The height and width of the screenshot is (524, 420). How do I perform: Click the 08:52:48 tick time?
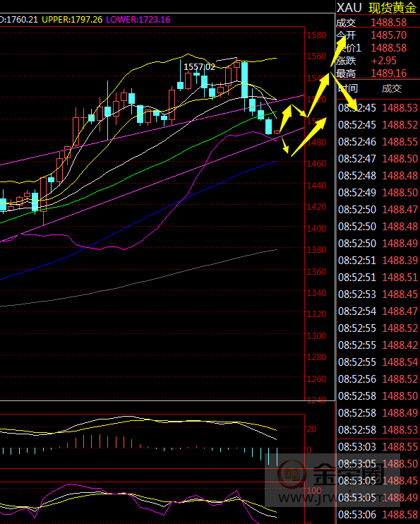point(357,175)
